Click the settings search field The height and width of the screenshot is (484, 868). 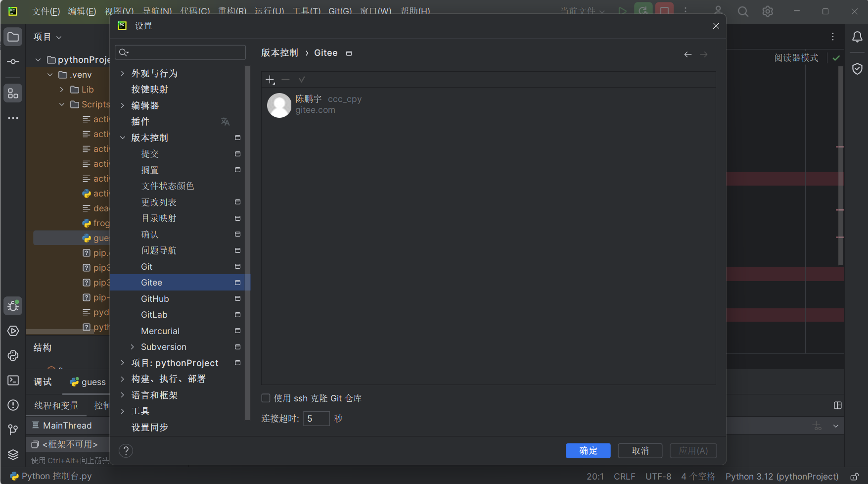click(x=180, y=52)
